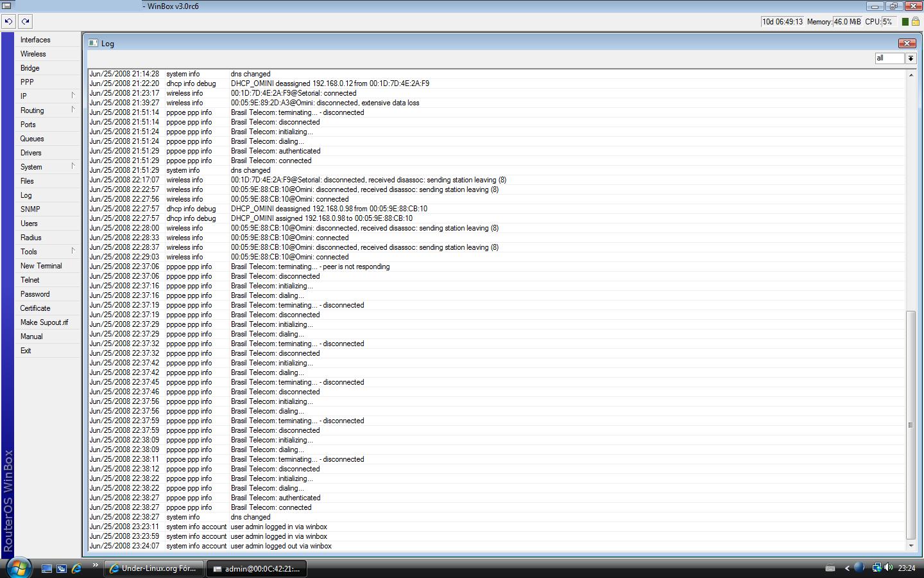Click Make Supout.rif in the sidebar
The image size is (924, 578).
pos(47,322)
